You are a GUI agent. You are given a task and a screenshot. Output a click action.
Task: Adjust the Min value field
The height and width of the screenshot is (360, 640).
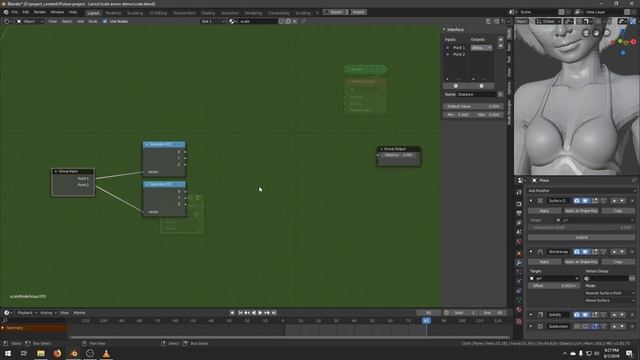coord(458,115)
